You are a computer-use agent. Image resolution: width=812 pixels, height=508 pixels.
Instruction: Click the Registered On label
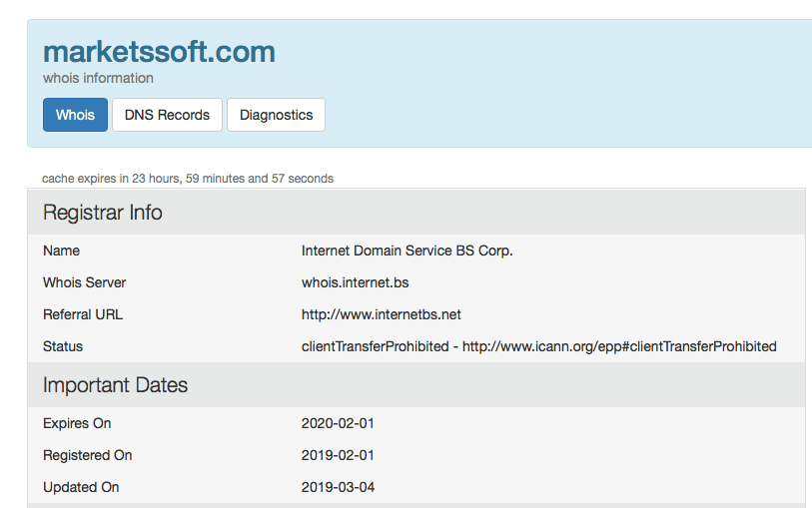(x=87, y=455)
